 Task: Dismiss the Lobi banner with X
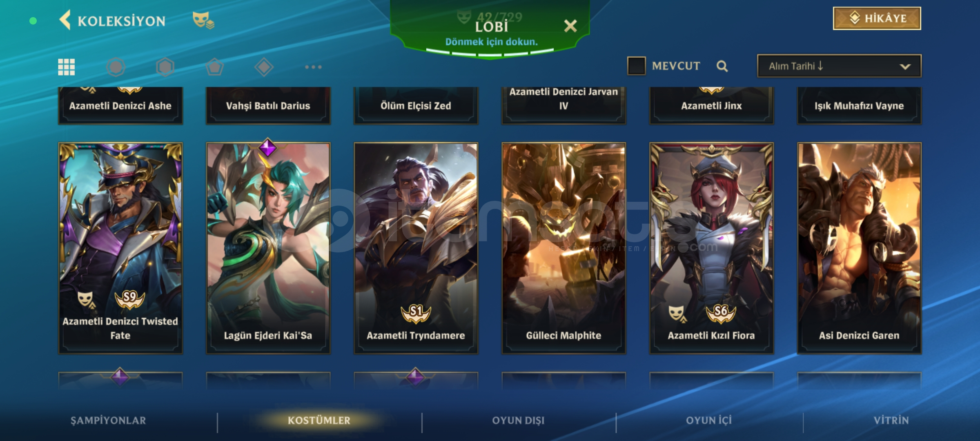[x=570, y=26]
